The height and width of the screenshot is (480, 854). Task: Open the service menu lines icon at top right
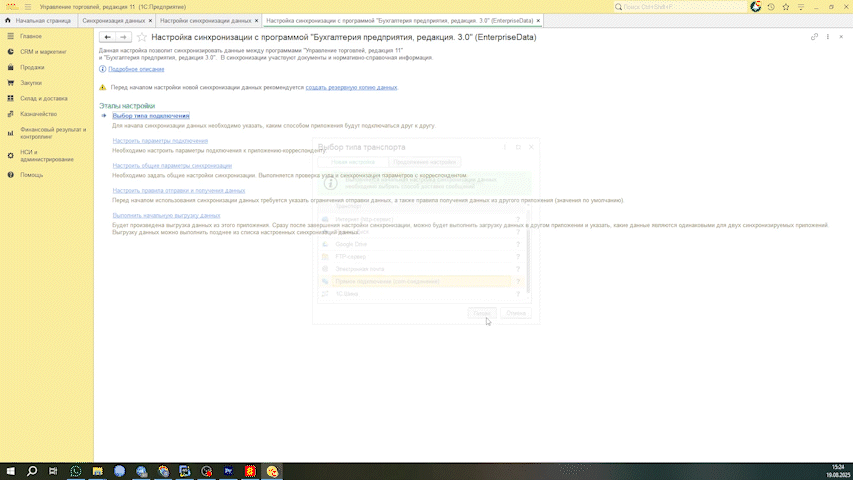tap(801, 7)
